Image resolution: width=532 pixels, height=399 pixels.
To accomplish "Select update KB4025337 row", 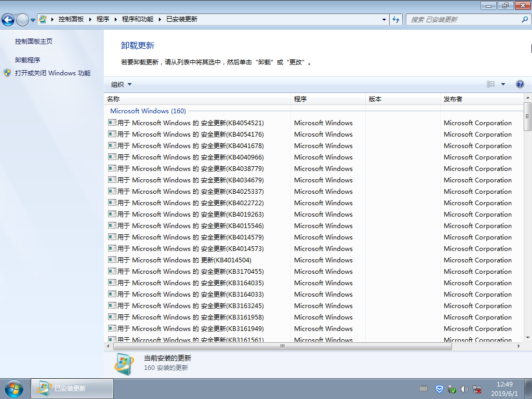I will [313, 191].
